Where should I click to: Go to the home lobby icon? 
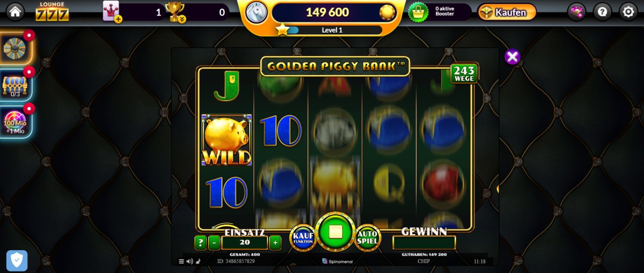14,11
